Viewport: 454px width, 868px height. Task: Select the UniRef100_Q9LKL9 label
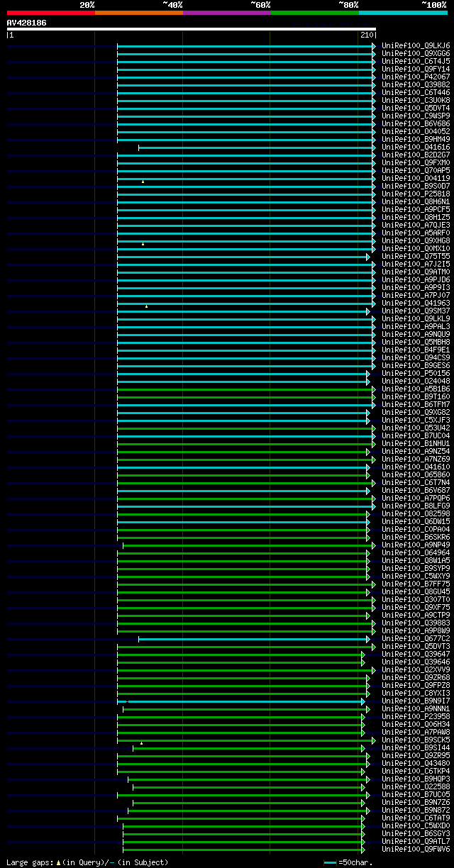tap(416, 319)
